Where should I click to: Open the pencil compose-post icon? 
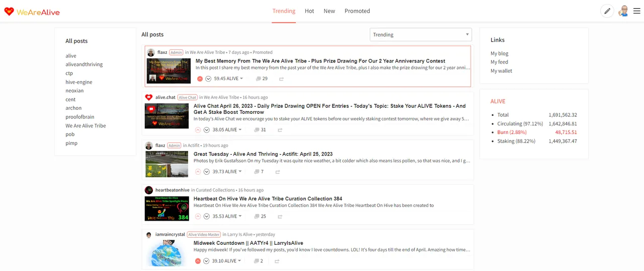(607, 11)
